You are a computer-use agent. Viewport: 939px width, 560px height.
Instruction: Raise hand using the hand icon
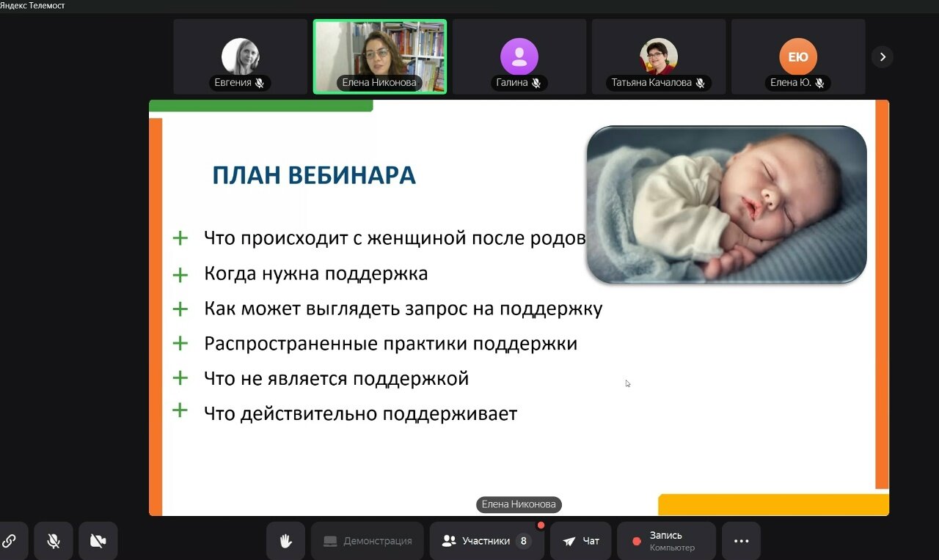pyautogui.click(x=285, y=541)
